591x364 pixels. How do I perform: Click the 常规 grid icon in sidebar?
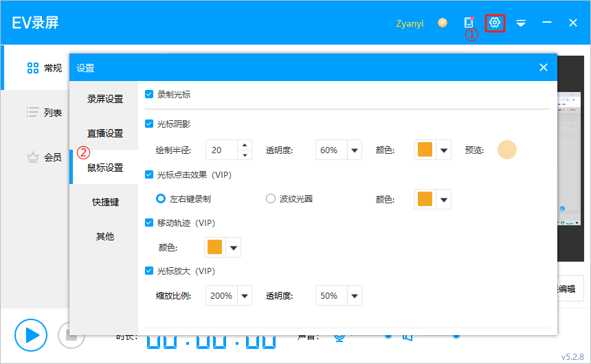tap(32, 67)
